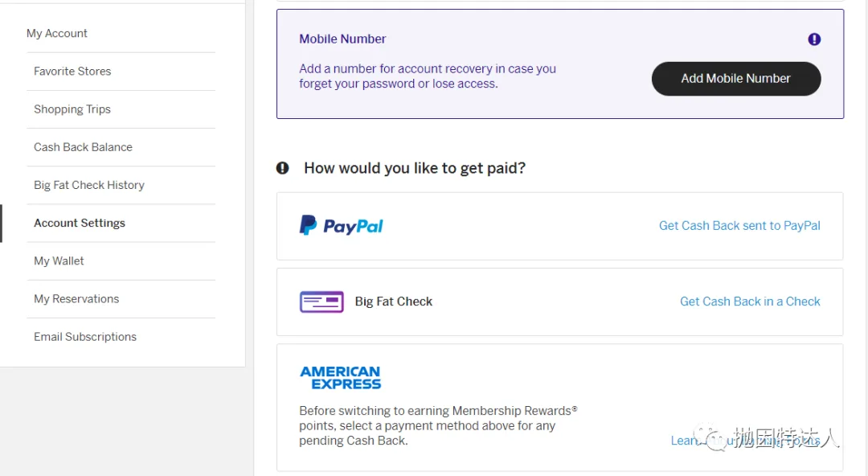Image resolution: width=868 pixels, height=476 pixels.
Task: Open My Wallet
Action: click(x=59, y=261)
